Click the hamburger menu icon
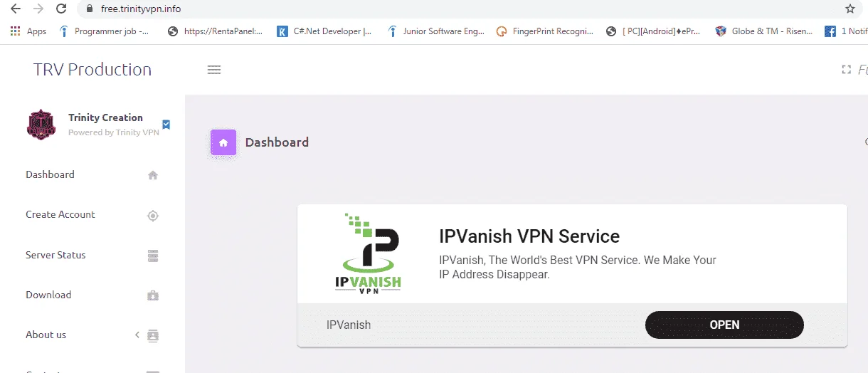868x373 pixels. pos(213,70)
